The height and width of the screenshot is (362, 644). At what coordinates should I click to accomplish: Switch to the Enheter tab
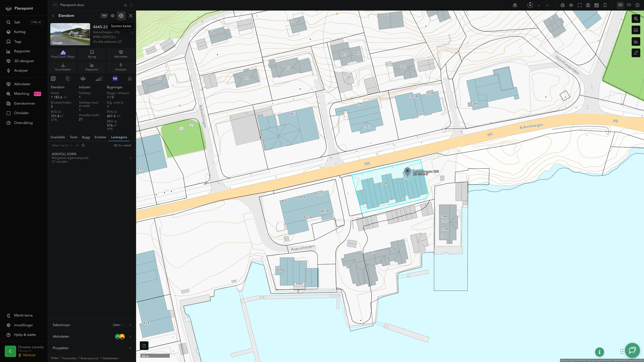pyautogui.click(x=100, y=137)
